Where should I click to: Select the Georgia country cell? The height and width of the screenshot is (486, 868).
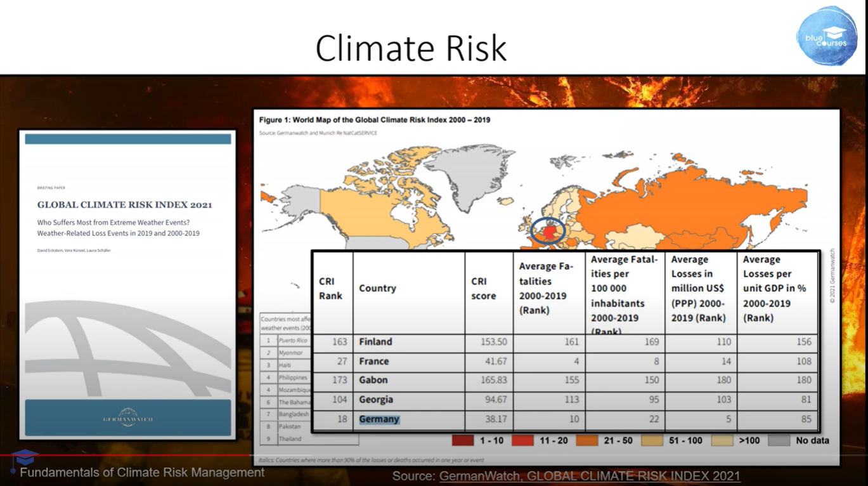tap(376, 400)
